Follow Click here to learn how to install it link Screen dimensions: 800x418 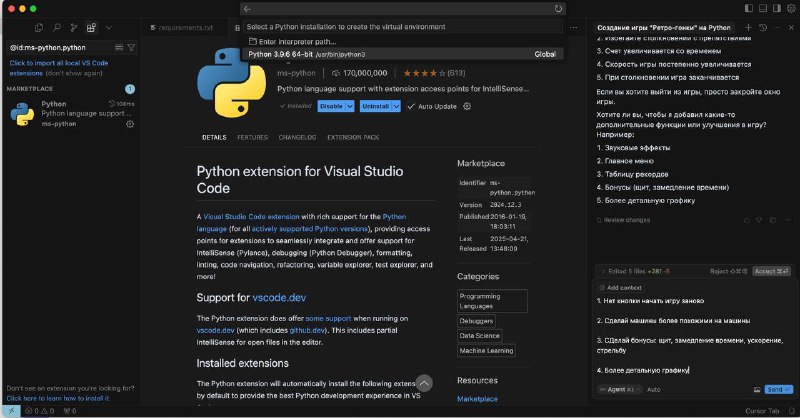(x=58, y=398)
